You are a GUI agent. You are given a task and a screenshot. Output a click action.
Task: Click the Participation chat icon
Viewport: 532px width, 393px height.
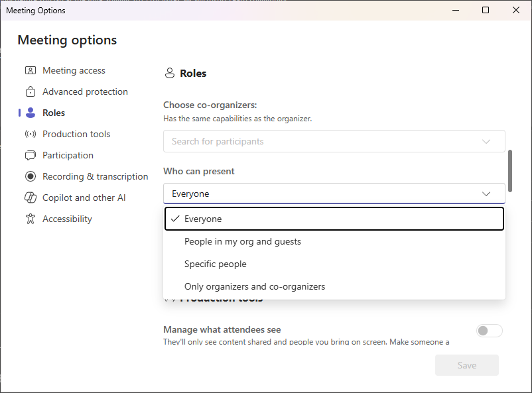point(31,155)
